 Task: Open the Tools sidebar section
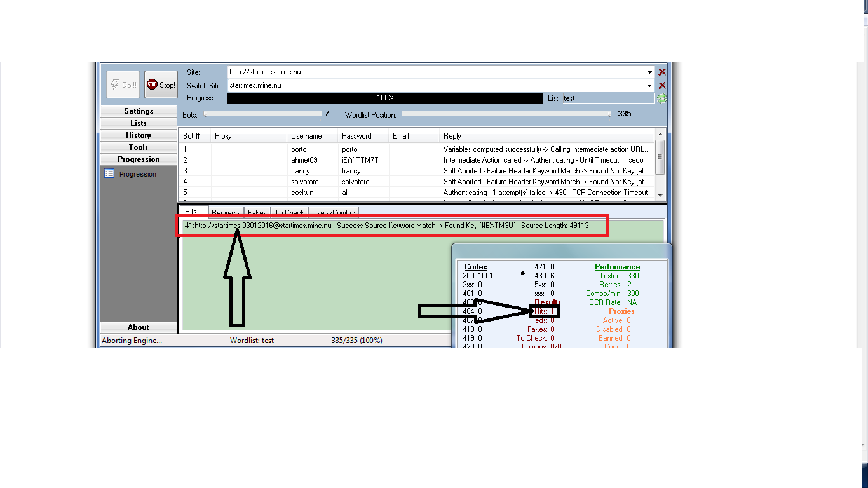(139, 147)
